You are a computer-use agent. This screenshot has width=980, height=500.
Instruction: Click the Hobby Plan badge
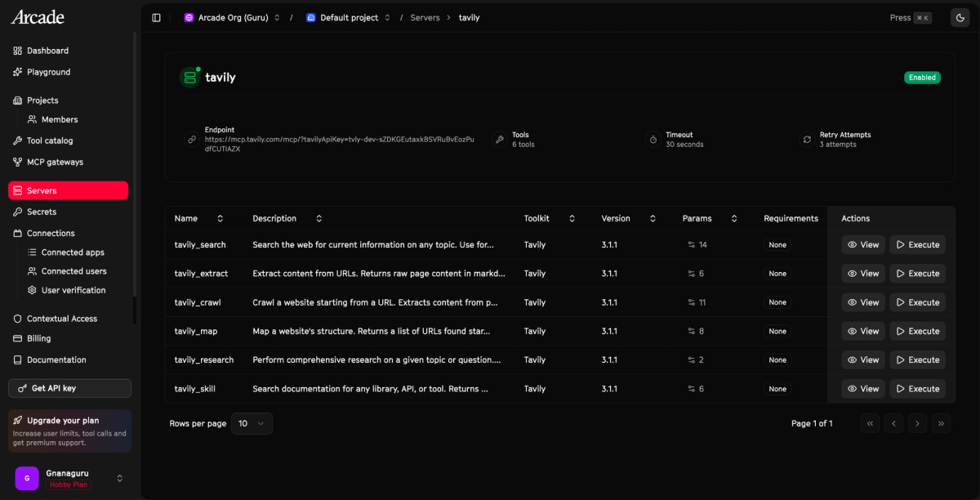68,484
